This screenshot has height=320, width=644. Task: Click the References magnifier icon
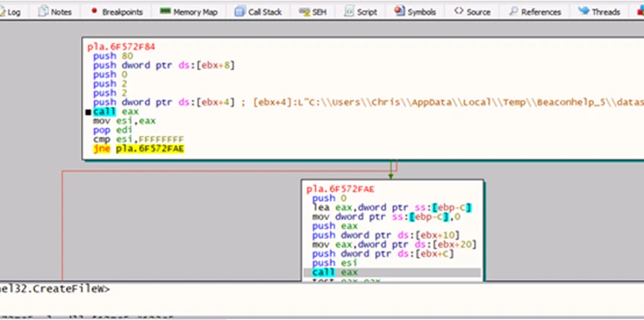tap(512, 12)
